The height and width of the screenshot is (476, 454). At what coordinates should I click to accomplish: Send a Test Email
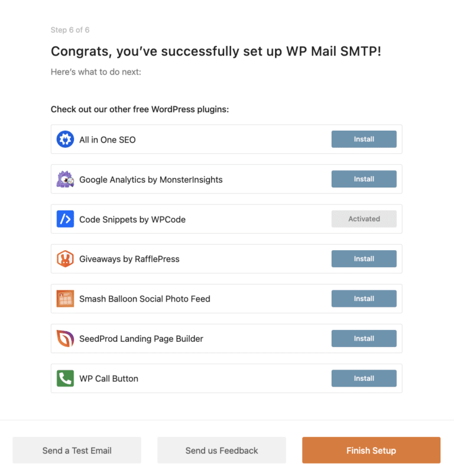click(x=76, y=450)
